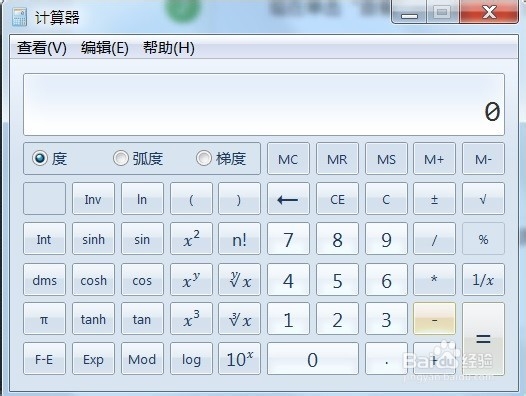Image resolution: width=526 pixels, height=396 pixels.
Task: Click the cube root of x button
Action: coord(239,318)
